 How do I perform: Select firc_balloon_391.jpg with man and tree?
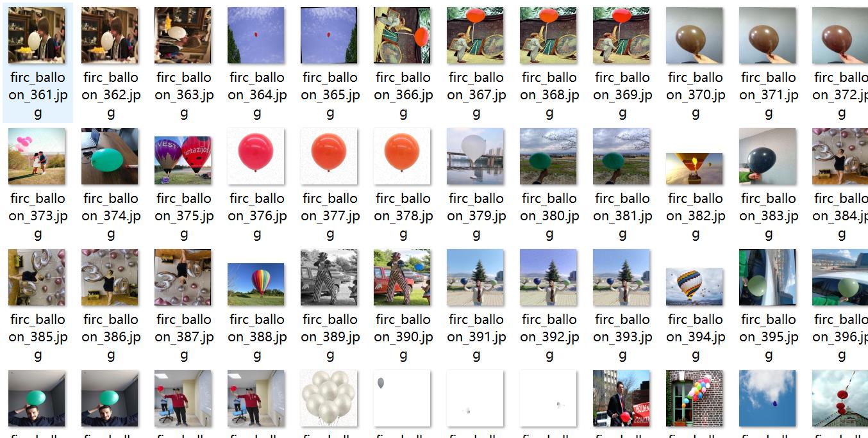tap(475, 277)
